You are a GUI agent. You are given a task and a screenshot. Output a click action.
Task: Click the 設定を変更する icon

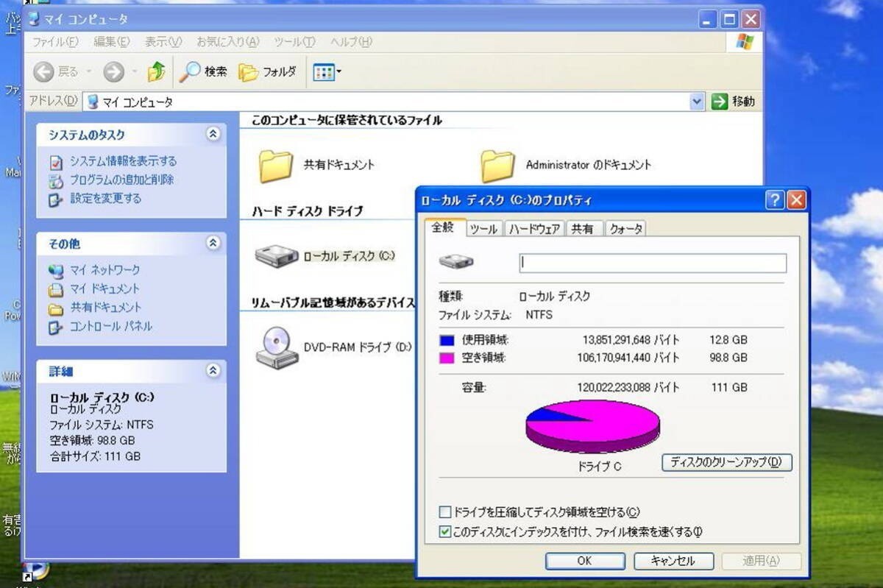[x=56, y=199]
